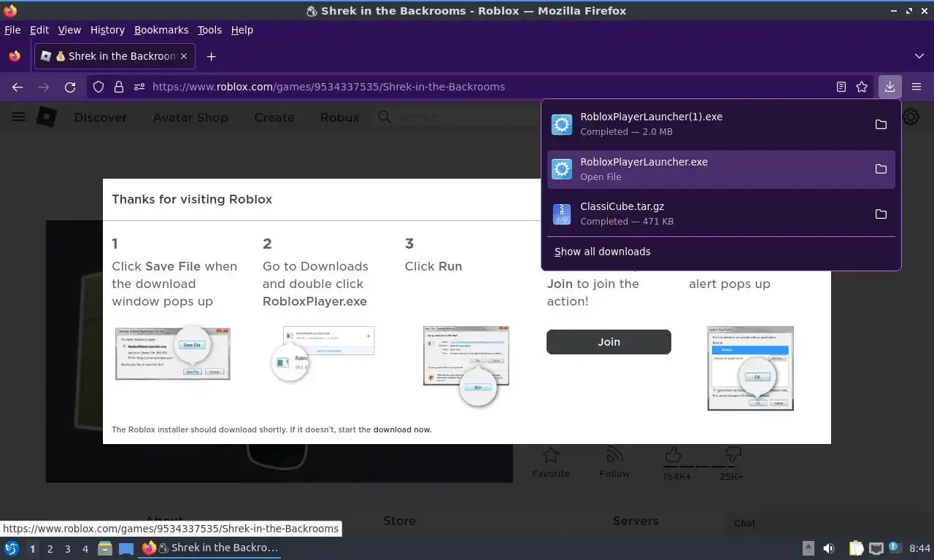Open the Tools menu
Image resolution: width=934 pixels, height=560 pixels.
tap(209, 30)
